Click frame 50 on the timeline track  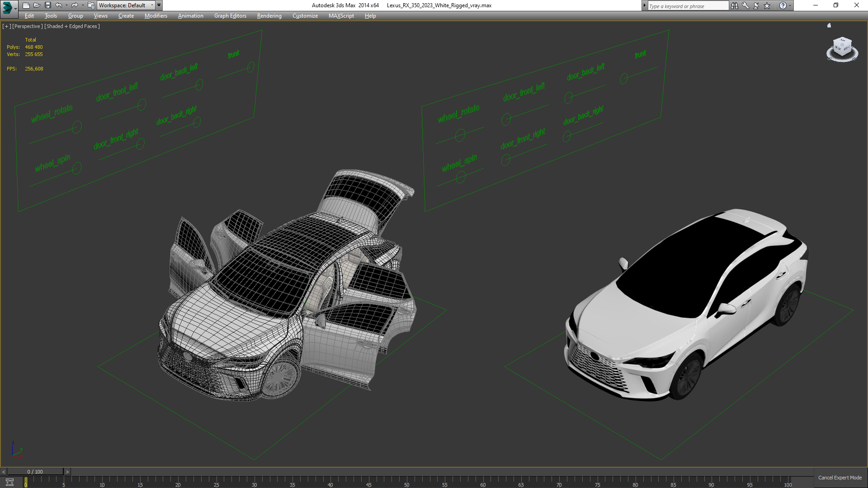click(406, 482)
